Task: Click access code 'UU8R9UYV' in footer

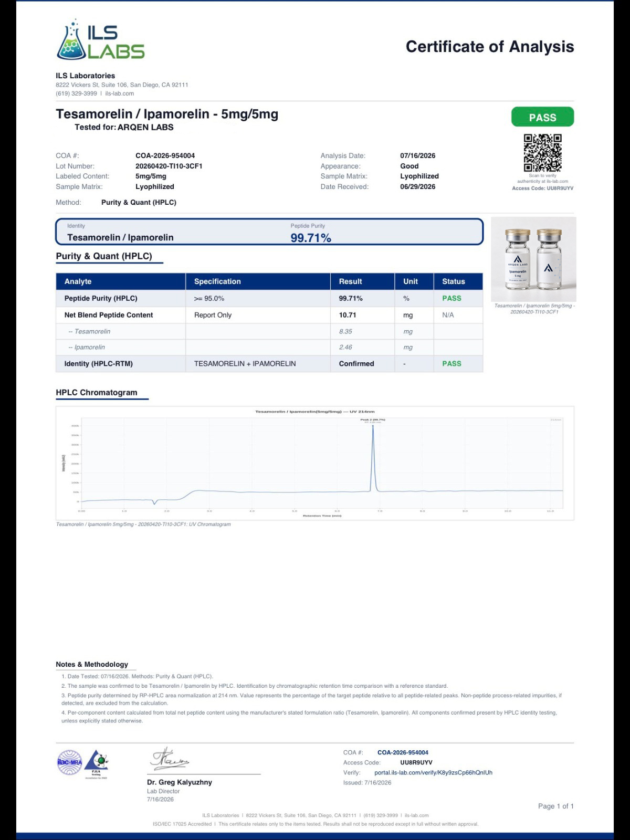Action: [416, 762]
